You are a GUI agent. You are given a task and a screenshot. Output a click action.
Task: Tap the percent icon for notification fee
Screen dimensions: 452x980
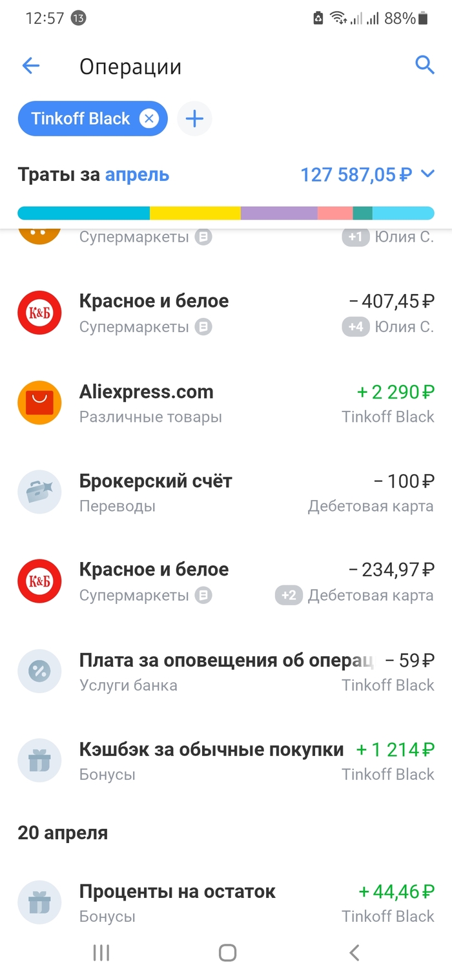[39, 671]
